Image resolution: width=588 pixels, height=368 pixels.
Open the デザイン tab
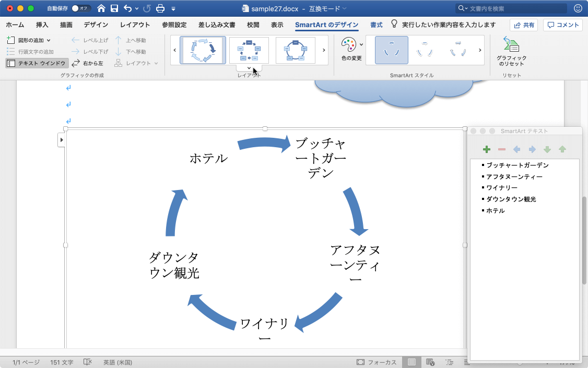[x=96, y=25]
